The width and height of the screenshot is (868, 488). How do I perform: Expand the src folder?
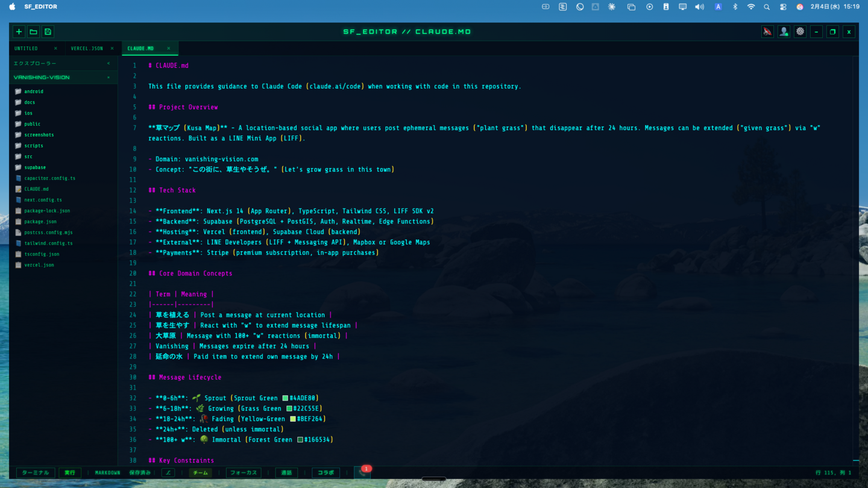[x=28, y=157]
